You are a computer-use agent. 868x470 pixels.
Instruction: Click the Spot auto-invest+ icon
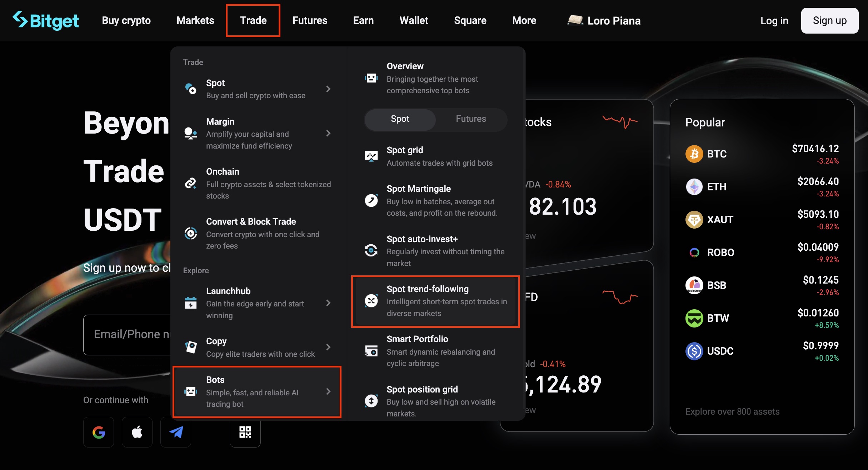(371, 250)
